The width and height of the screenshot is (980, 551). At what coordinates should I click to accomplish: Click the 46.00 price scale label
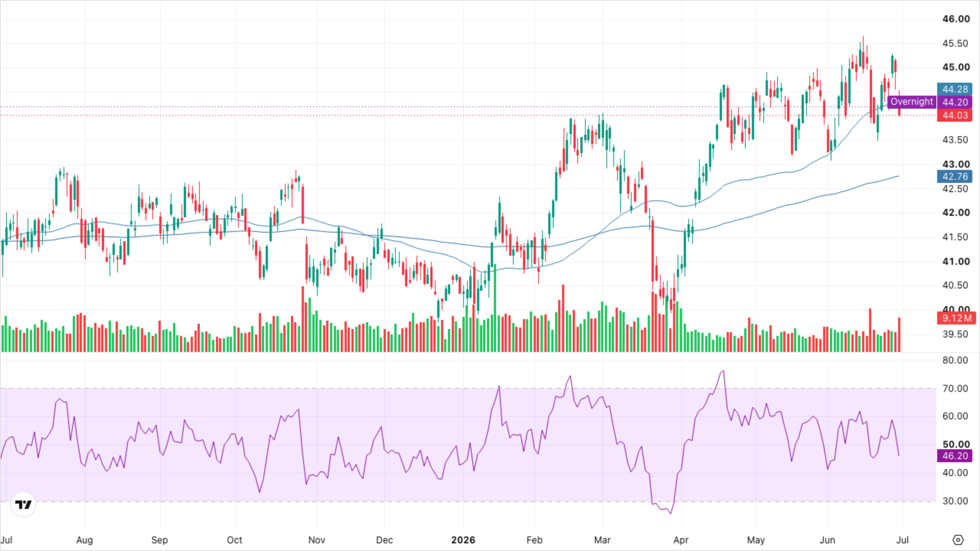click(x=956, y=19)
